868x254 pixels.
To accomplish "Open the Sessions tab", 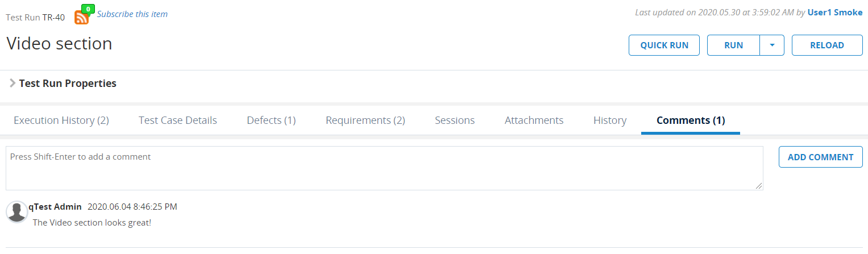I will tap(455, 120).
